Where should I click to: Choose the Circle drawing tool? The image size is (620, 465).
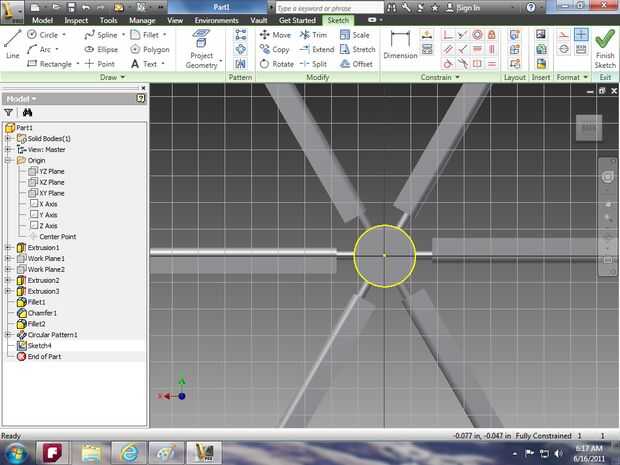[44, 34]
